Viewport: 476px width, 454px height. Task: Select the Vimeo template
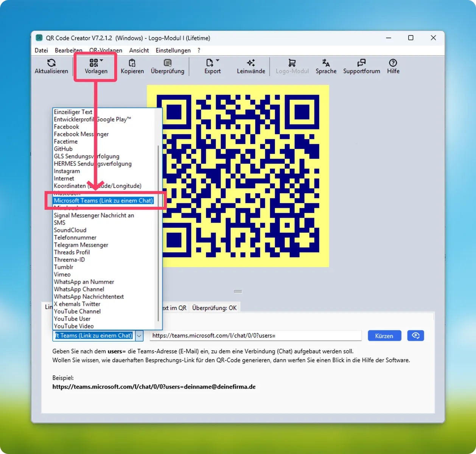click(x=62, y=274)
